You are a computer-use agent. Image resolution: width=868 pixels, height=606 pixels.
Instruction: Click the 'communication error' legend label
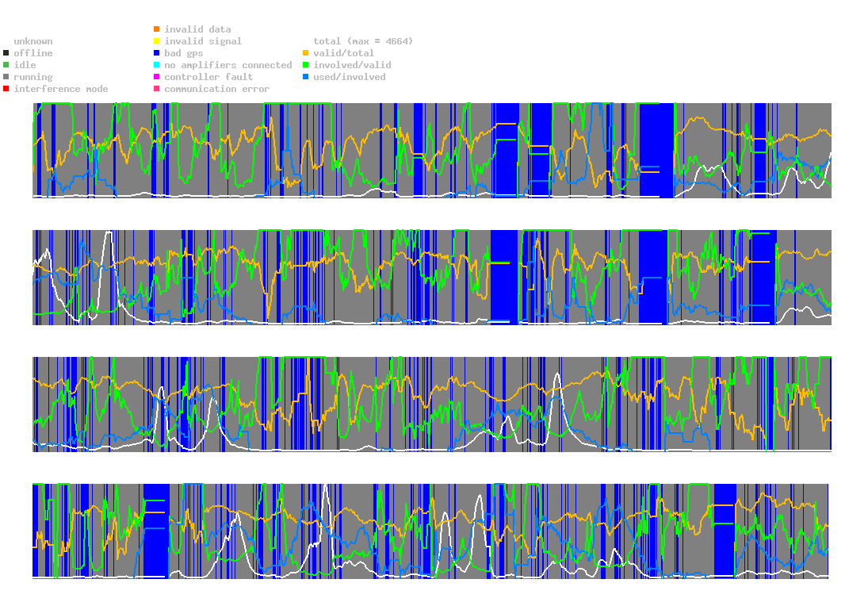[x=217, y=89]
